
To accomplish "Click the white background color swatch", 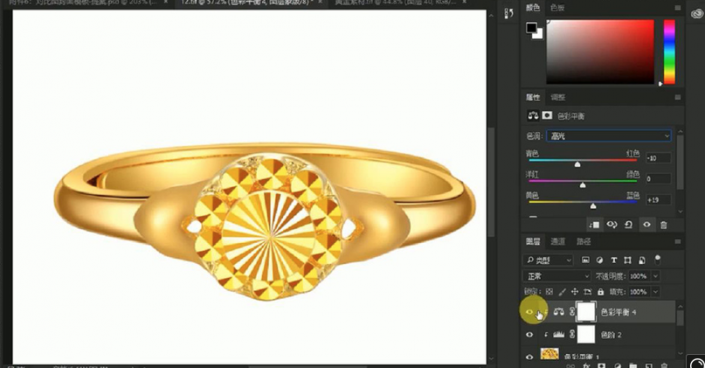I will click(x=539, y=34).
